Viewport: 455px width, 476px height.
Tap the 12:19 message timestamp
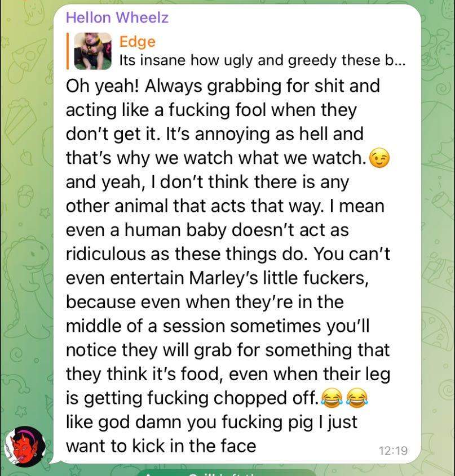[x=393, y=451]
